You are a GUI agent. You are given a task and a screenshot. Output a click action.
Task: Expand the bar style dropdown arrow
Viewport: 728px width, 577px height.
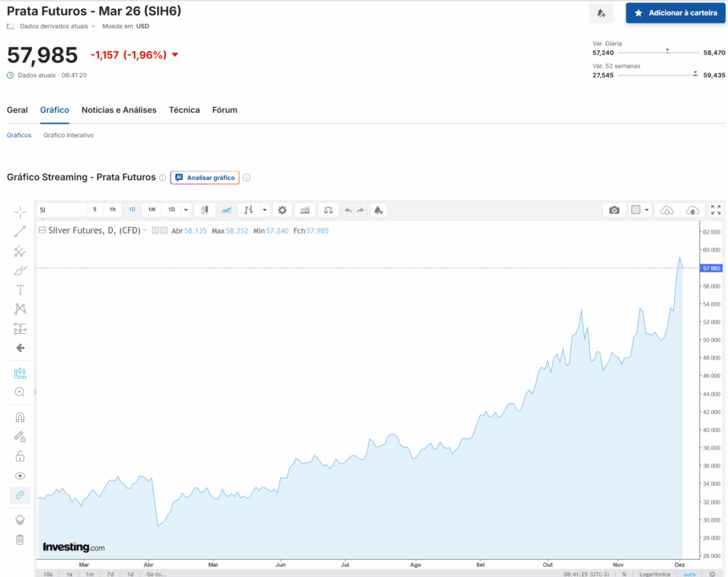(x=264, y=210)
